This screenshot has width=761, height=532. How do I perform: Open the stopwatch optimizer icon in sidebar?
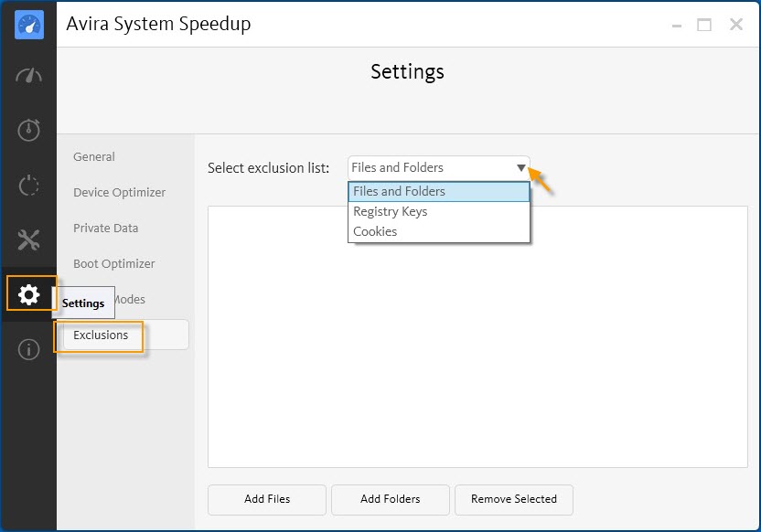click(x=28, y=130)
